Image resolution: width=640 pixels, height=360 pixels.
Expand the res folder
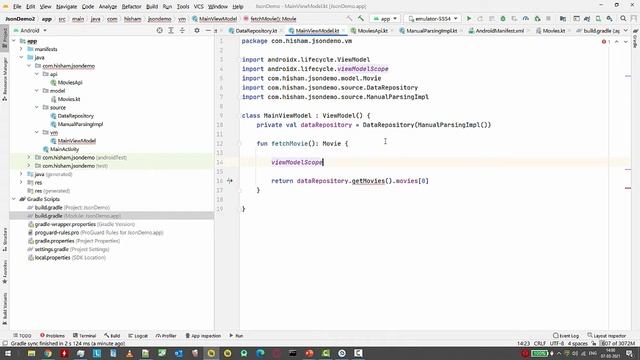pyautogui.click(x=21, y=182)
